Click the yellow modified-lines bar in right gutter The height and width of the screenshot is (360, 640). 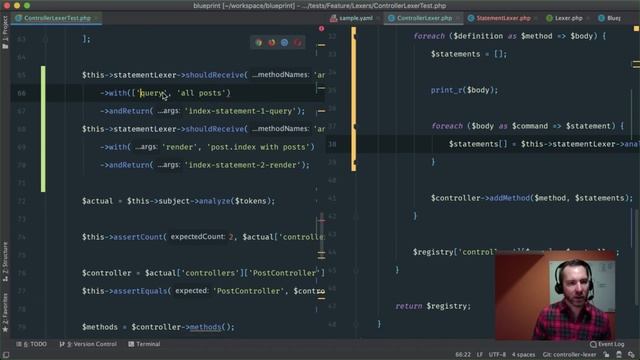[353, 99]
